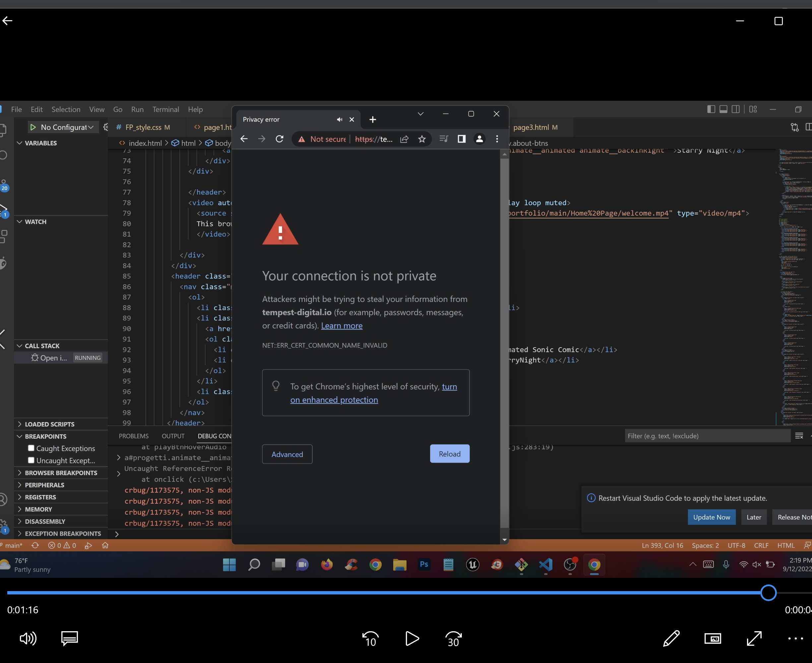812x663 pixels.
Task: Open Firefox from the taskbar
Action: (x=327, y=565)
